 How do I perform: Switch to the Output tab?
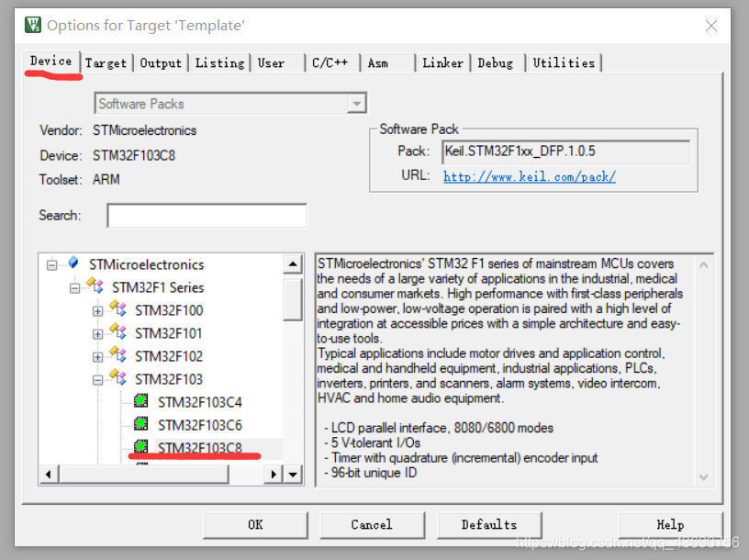(161, 62)
